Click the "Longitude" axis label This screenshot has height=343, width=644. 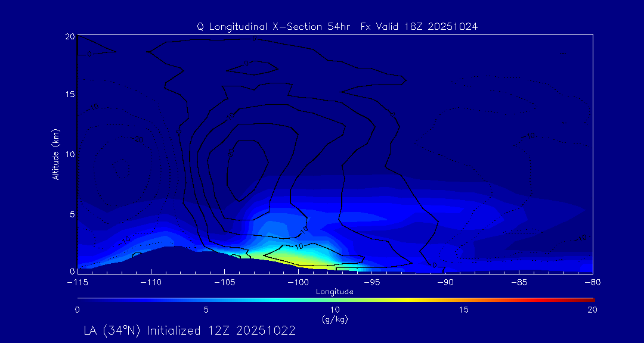coord(335,292)
